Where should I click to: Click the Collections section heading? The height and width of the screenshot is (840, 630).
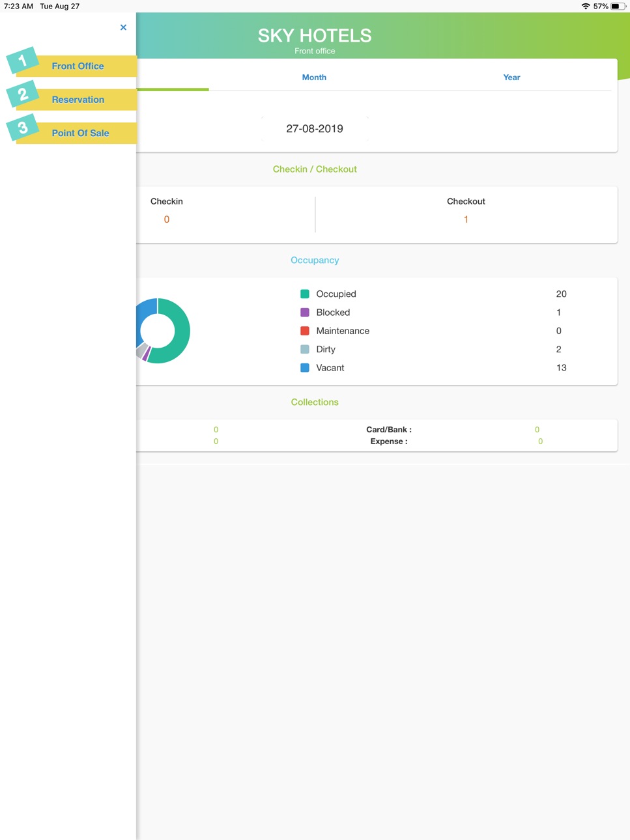pos(315,402)
